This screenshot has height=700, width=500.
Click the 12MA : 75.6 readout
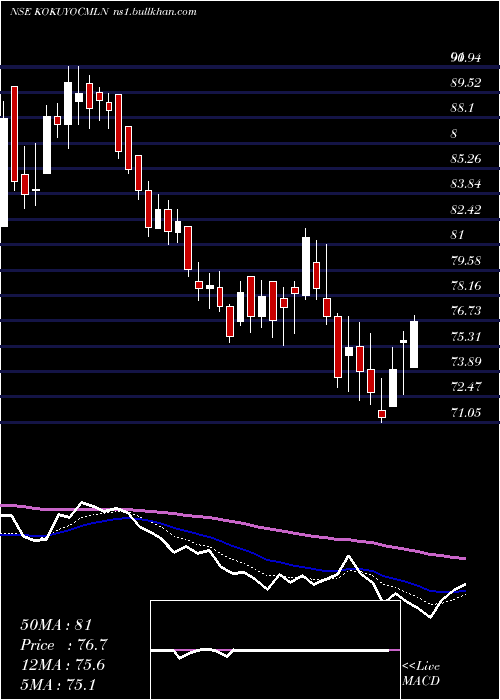(x=63, y=665)
